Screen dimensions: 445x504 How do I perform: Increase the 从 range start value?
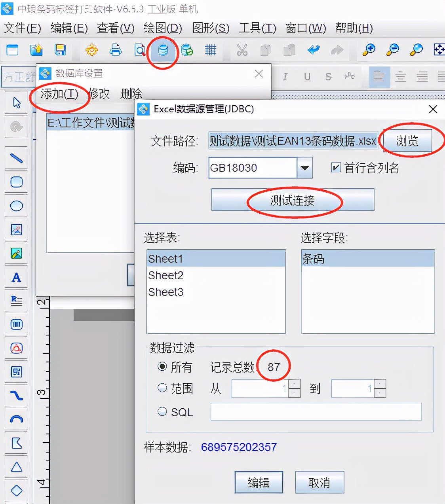pos(295,384)
